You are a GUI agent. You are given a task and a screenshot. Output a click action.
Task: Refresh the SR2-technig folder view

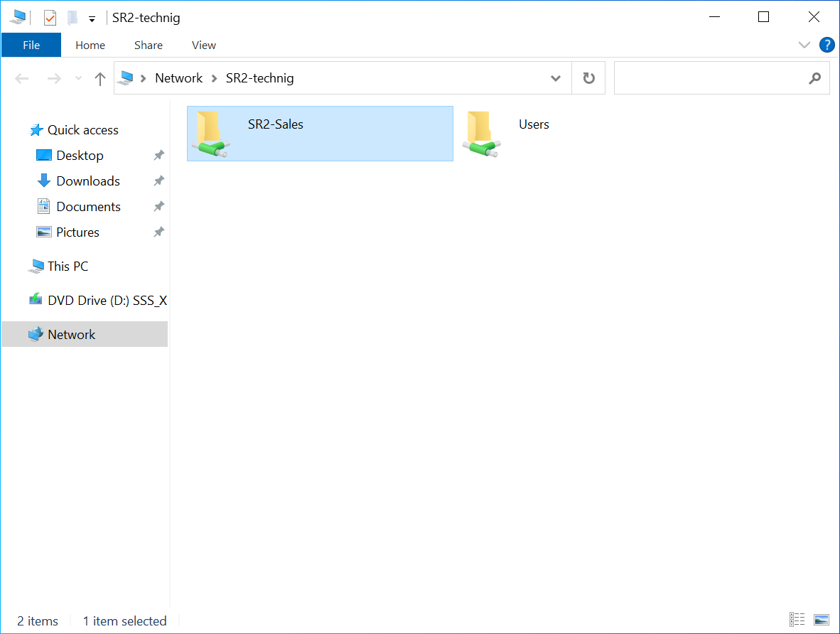click(x=588, y=78)
